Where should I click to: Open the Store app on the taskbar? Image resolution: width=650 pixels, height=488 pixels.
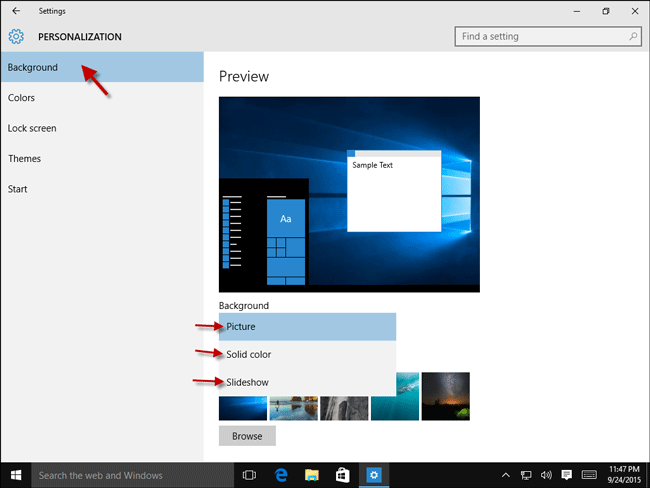coord(342,475)
